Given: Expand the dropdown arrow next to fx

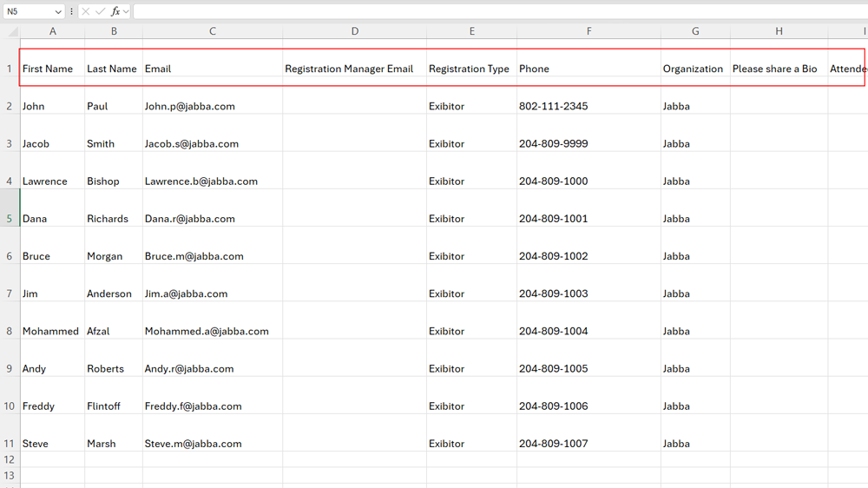Looking at the screenshot, I should (x=127, y=11).
